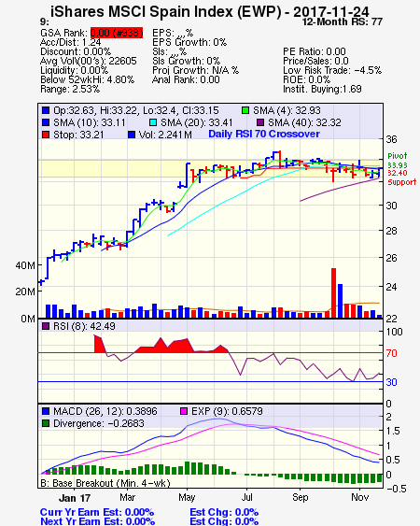Click the Anal Rank: 0.00 text
Image resolution: width=420 pixels, height=526 pixels.
(x=186, y=79)
